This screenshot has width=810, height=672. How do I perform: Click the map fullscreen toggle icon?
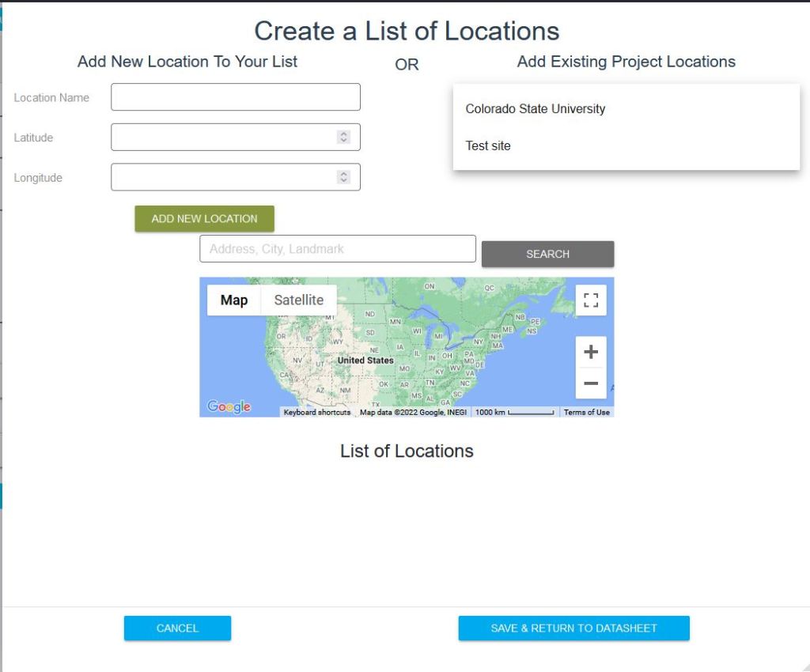pos(590,300)
